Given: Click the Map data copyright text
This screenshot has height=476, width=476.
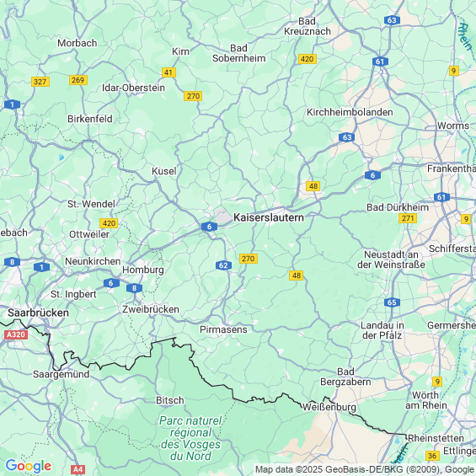Looking at the screenshot, I should pos(365,469).
